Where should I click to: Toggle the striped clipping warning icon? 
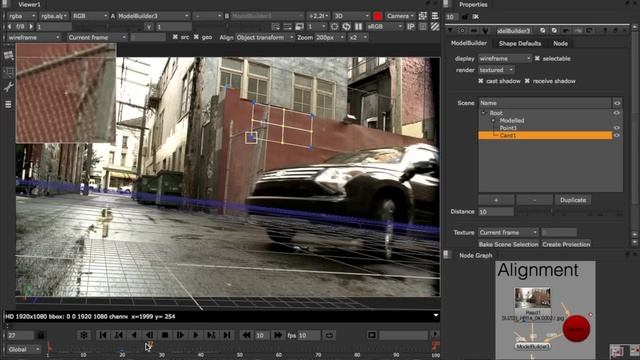point(435,27)
